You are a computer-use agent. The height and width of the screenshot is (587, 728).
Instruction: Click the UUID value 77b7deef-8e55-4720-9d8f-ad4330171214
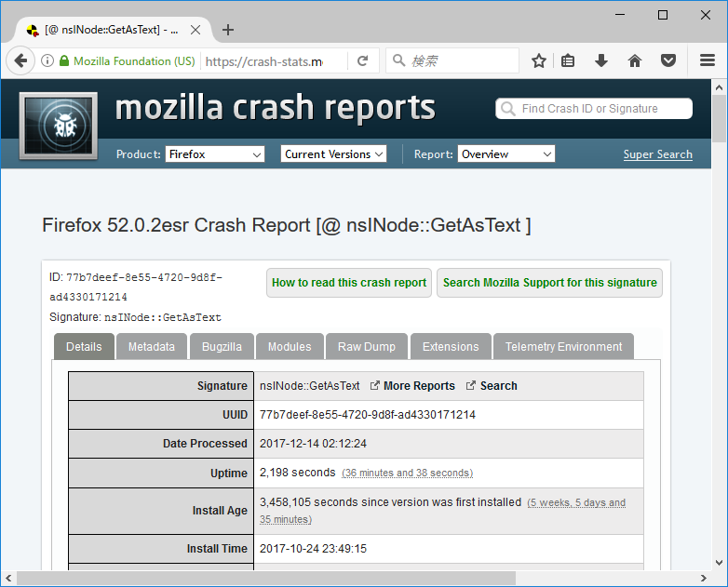coord(367,415)
